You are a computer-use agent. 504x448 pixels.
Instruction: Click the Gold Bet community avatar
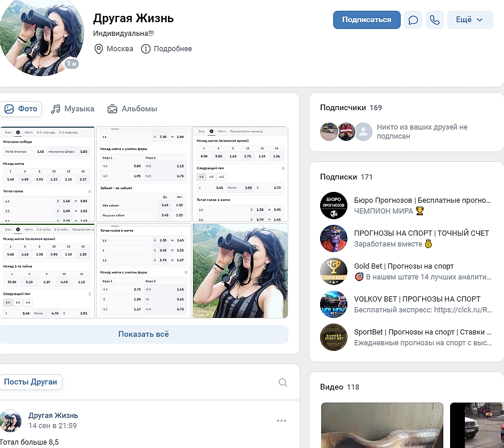[x=333, y=271]
